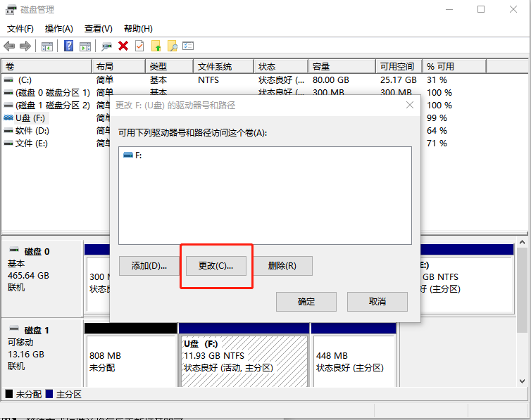Click blue 主分区 legend swatch
531x420 pixels.
point(49,394)
